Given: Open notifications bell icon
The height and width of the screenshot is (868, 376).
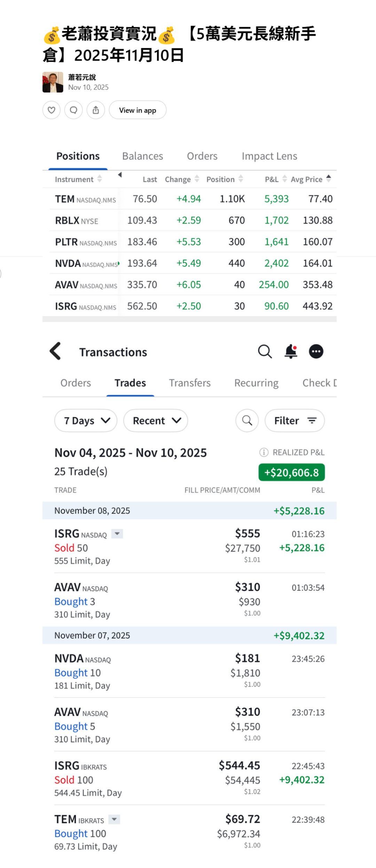Looking at the screenshot, I should [291, 352].
